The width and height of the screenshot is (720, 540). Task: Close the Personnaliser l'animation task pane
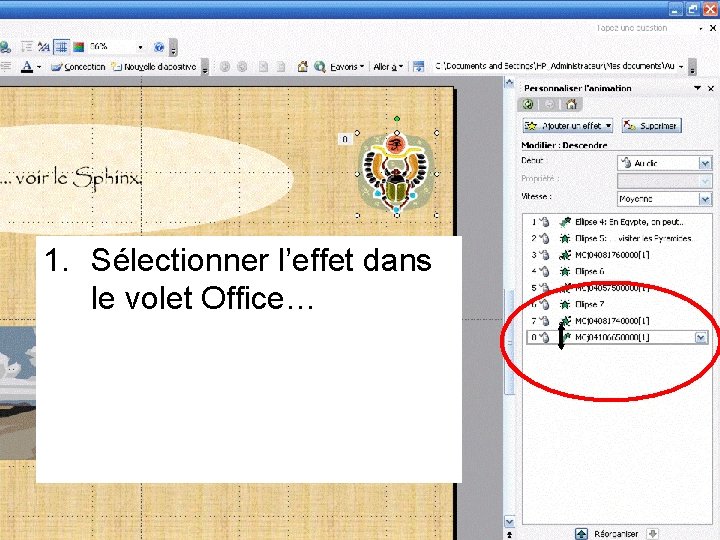[x=711, y=88]
